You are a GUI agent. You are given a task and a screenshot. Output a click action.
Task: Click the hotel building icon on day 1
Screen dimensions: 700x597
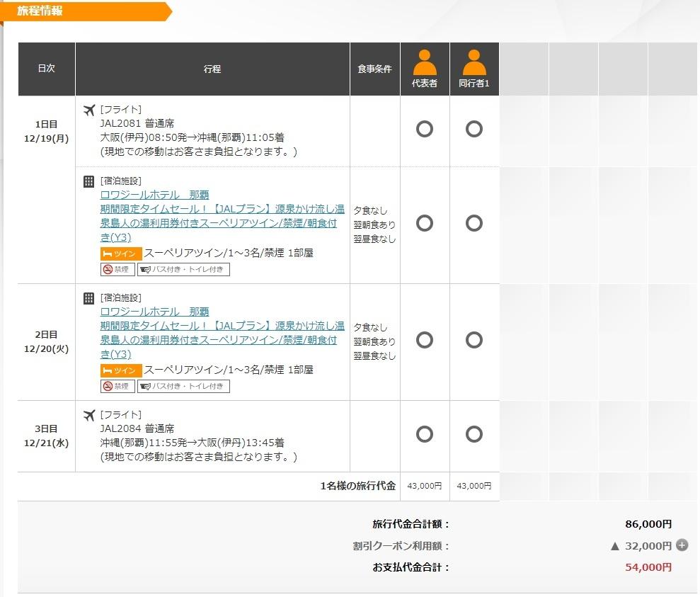(x=89, y=181)
